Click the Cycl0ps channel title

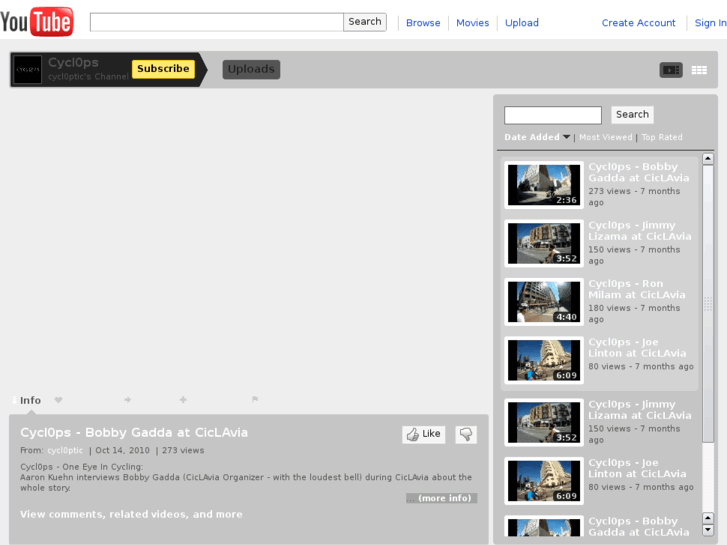tap(73, 62)
